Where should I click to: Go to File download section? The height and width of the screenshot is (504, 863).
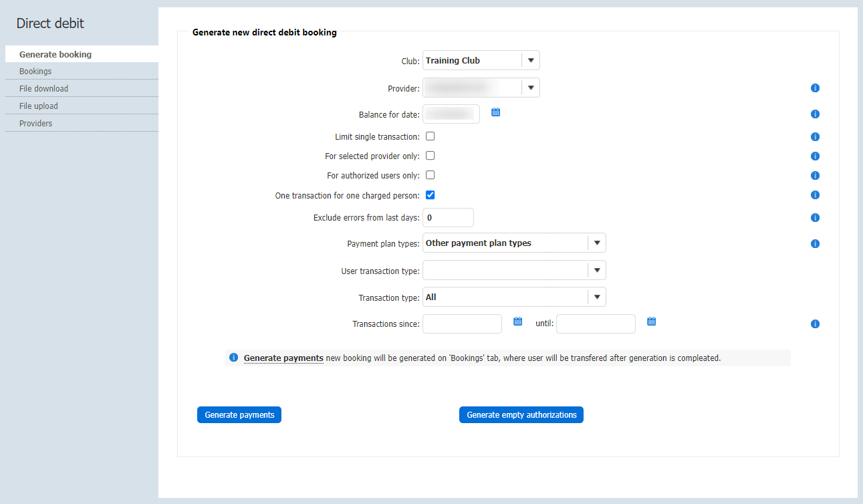coord(43,89)
